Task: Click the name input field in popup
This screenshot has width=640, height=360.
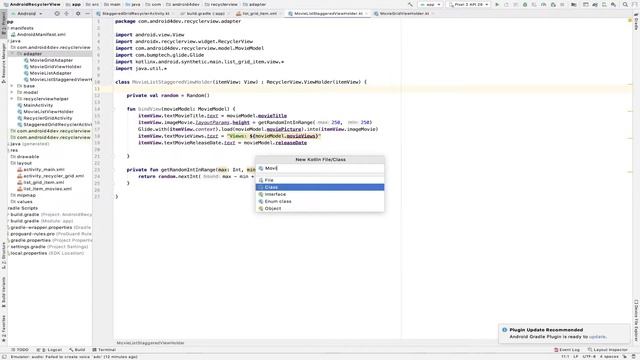Action: coord(320,168)
